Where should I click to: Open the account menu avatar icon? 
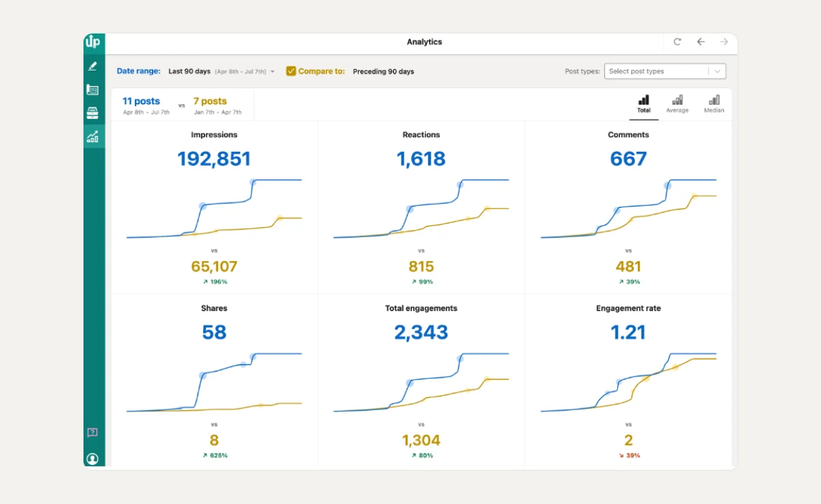(x=93, y=458)
